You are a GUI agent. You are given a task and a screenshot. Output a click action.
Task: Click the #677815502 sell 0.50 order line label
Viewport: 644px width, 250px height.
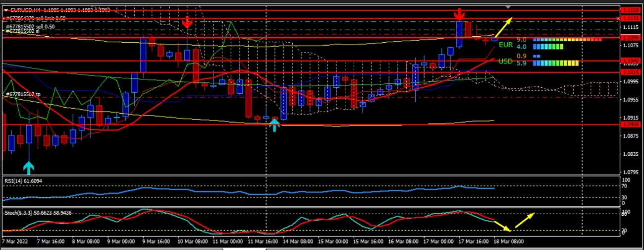click(30, 26)
